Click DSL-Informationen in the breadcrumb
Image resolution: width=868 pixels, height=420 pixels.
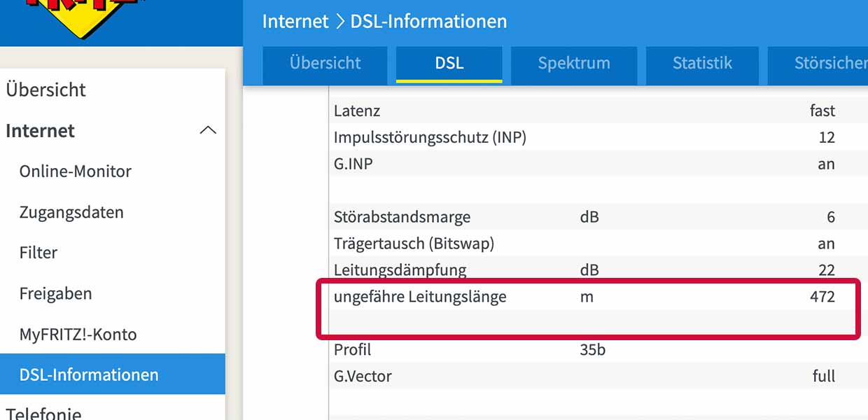428,21
